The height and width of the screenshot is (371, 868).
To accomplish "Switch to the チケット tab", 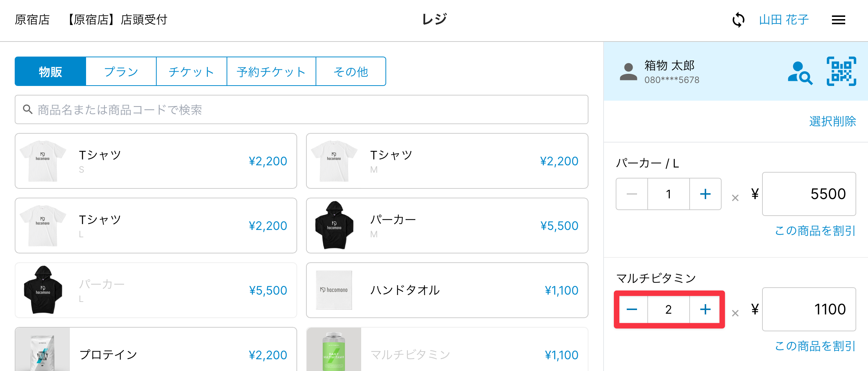I will [191, 72].
